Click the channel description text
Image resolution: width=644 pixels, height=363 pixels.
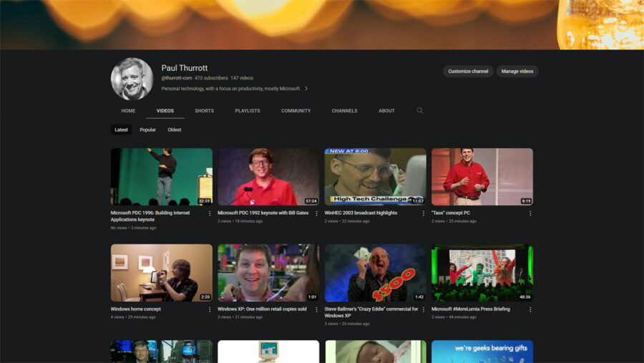tap(231, 88)
